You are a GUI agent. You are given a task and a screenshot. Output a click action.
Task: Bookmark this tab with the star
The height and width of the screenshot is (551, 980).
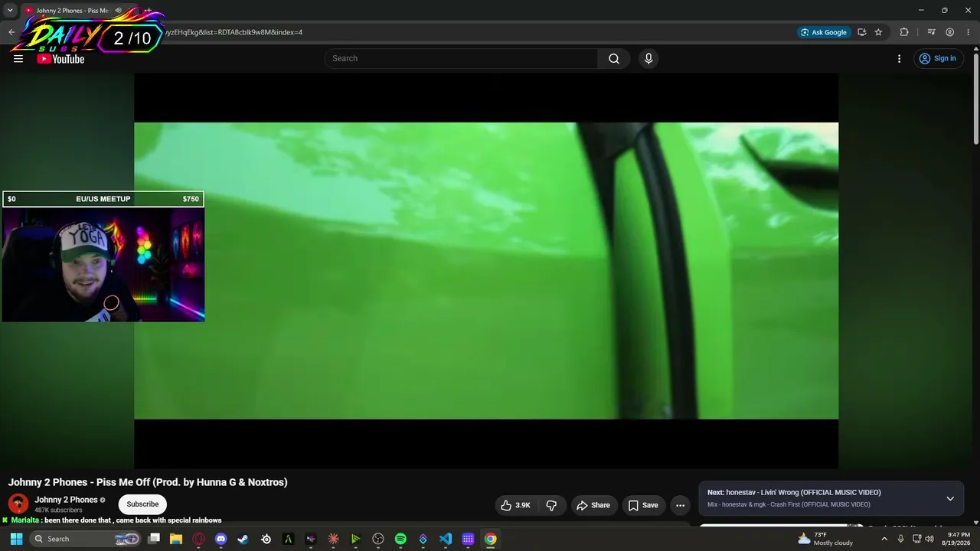click(x=878, y=32)
